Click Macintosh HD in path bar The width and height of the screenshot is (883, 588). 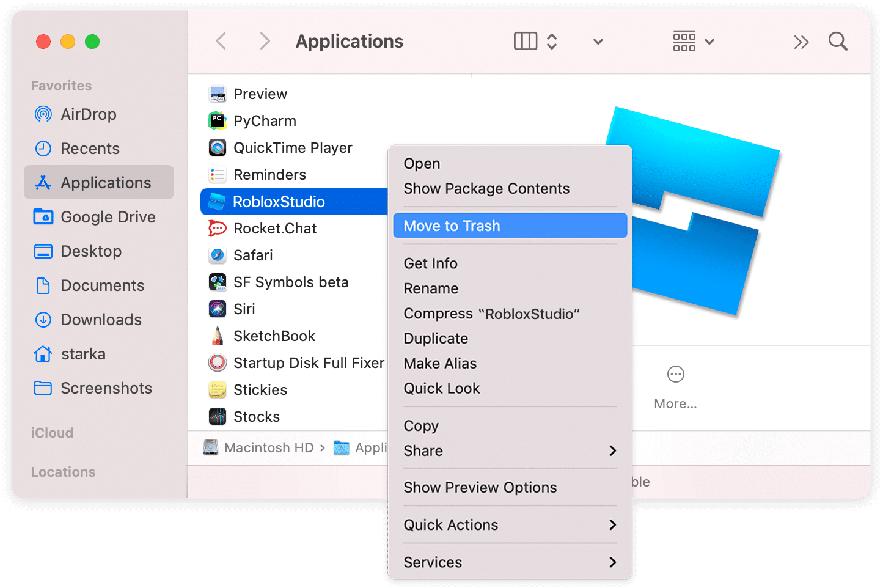pyautogui.click(x=268, y=448)
